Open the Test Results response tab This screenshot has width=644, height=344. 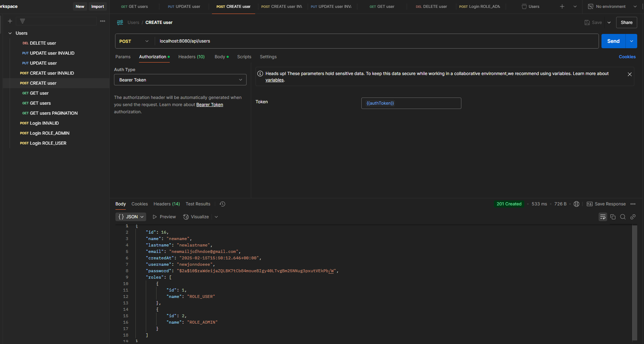coord(198,204)
